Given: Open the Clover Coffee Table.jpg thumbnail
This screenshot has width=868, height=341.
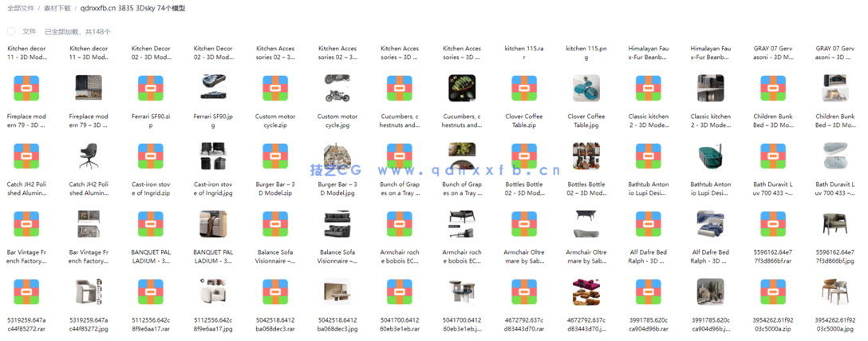Looking at the screenshot, I should pos(586,88).
